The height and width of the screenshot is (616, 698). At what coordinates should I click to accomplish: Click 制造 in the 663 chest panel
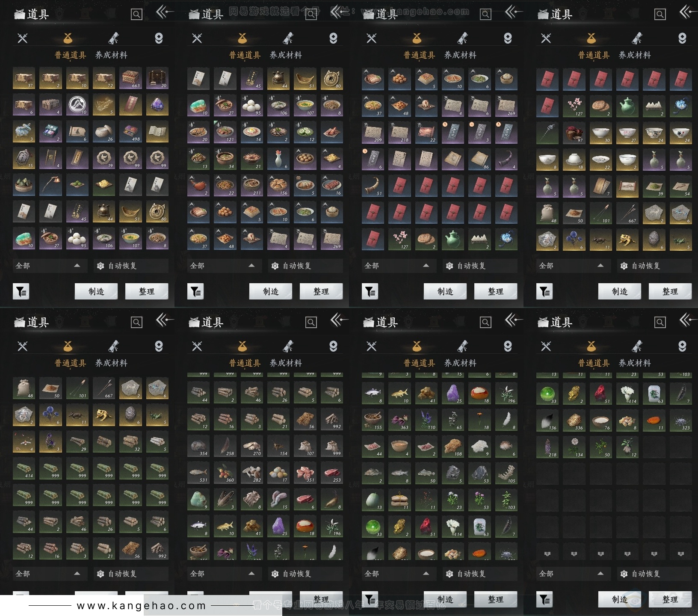click(x=96, y=291)
